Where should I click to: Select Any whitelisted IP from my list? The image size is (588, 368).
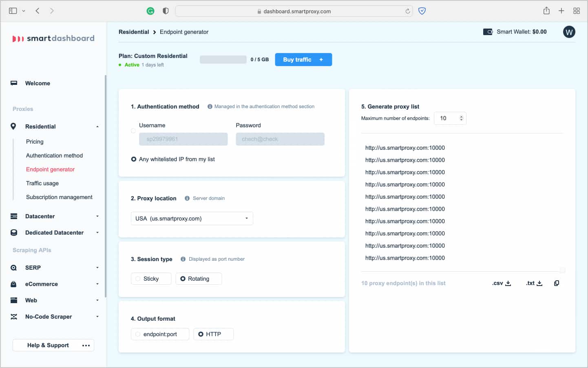134,159
